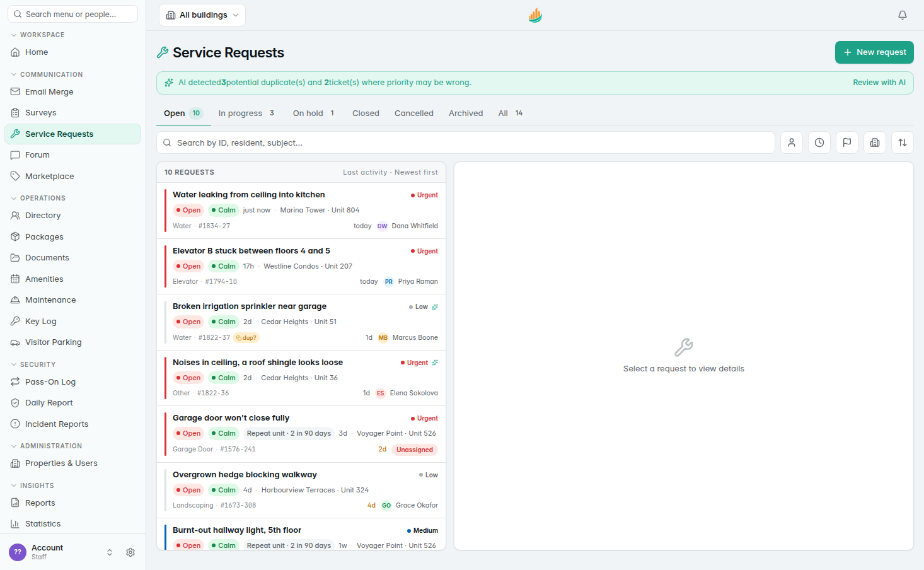Image resolution: width=924 pixels, height=570 pixels.
Task: Click Grace Okafor's GO avatar
Action: 386,506
